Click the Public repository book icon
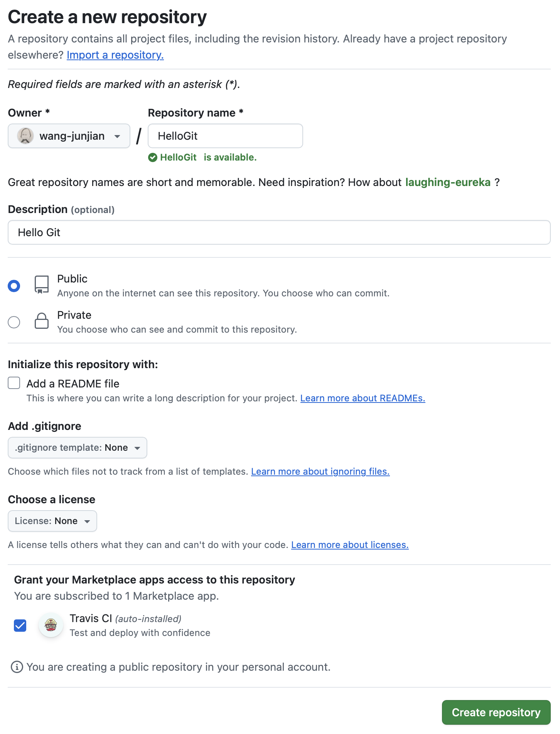Screen dimensions: 560x734 [42, 285]
